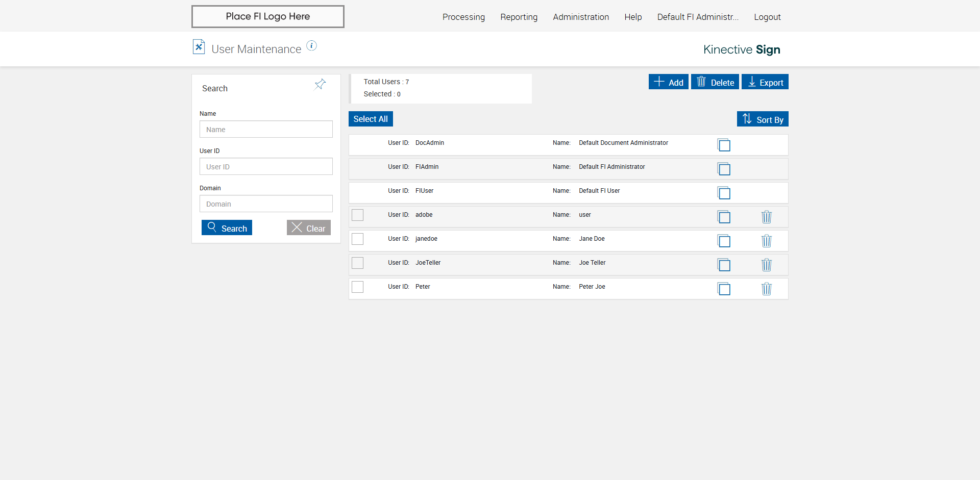Click trash icon in Peter row
The image size is (980, 480).
pyautogui.click(x=766, y=289)
